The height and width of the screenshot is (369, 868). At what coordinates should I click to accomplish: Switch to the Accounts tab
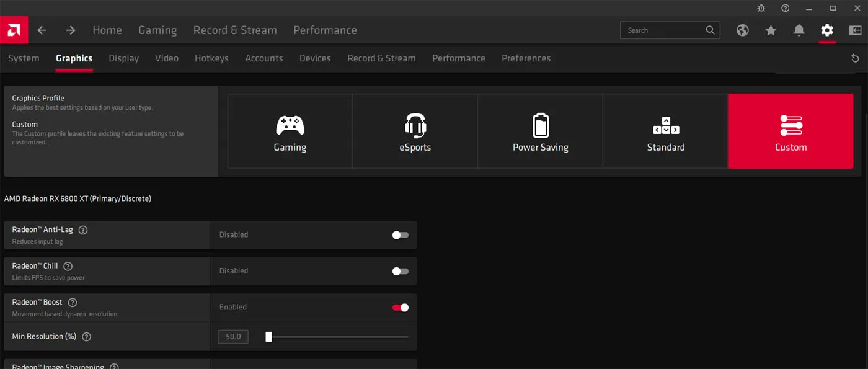tap(263, 58)
